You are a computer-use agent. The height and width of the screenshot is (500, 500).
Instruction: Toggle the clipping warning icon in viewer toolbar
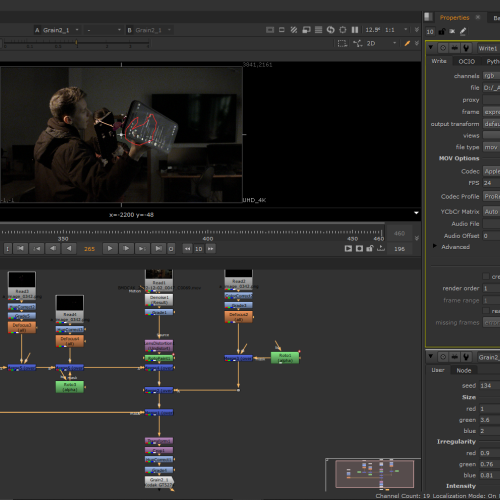pos(270,30)
